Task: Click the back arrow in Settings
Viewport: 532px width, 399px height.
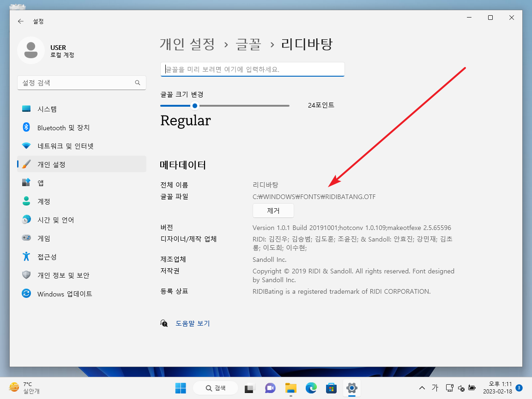Action: 21,21
